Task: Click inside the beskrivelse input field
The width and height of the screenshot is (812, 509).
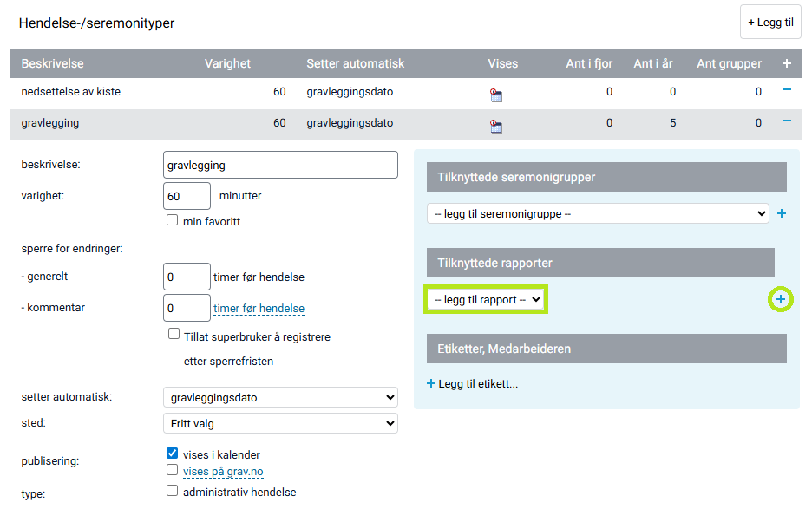Action: [280, 165]
